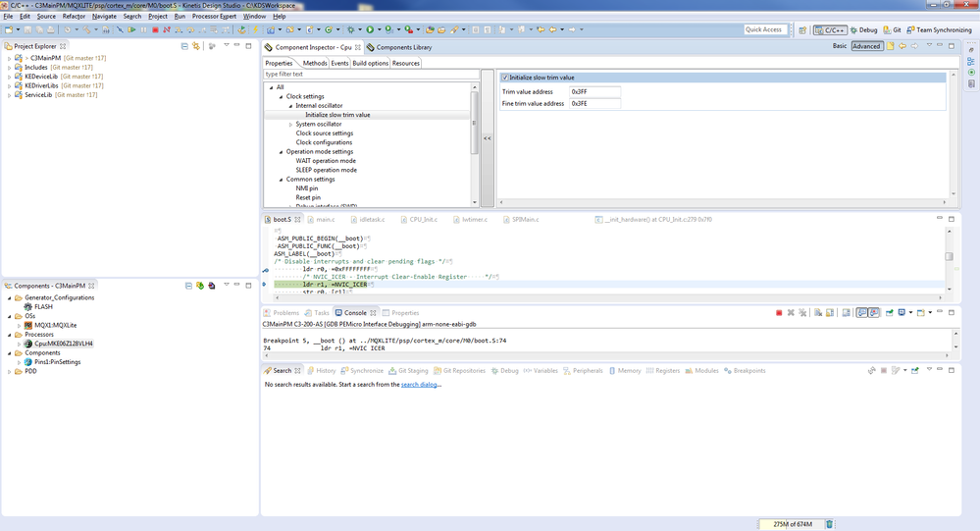Open the Run button dropdown arrow
The height and width of the screenshot is (531, 980).
point(380,29)
